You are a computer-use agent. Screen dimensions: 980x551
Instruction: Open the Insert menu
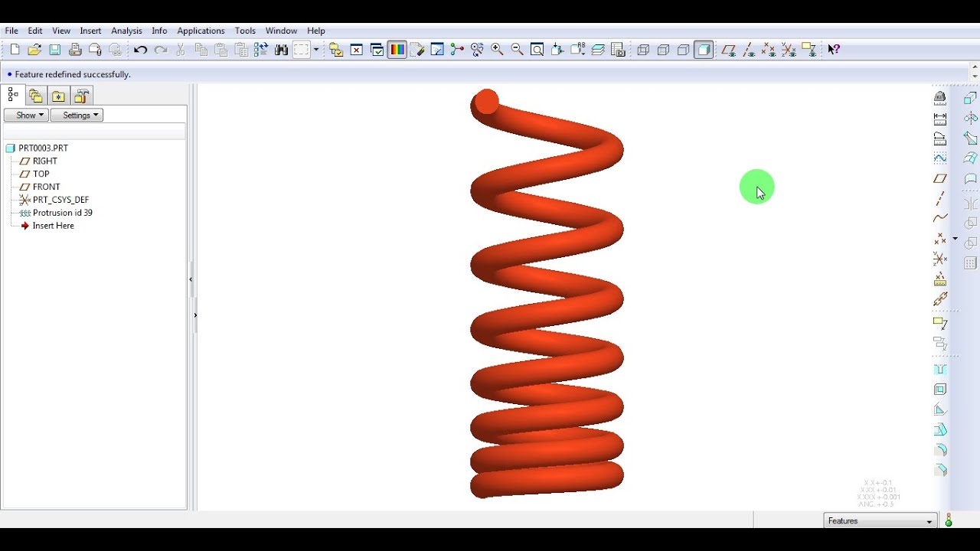coord(90,31)
